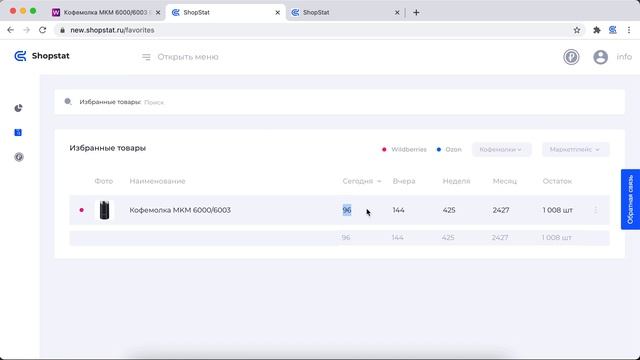Toggle the Ozon marketplace filter
Image resolution: width=640 pixels, height=360 pixels.
[x=449, y=149]
